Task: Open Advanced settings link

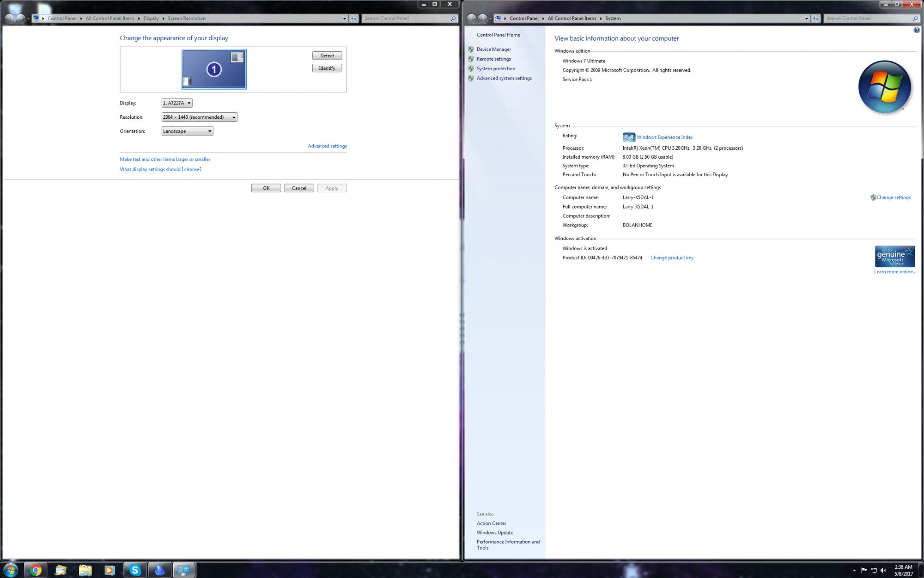Action: point(327,146)
